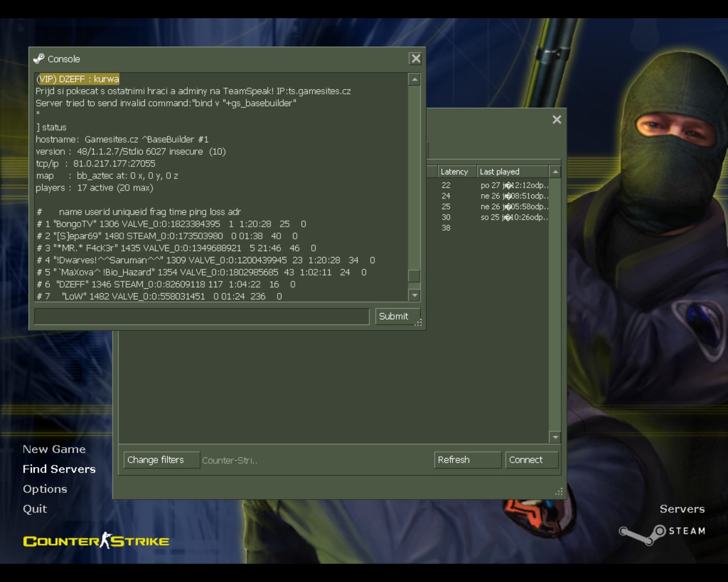Click the Steam icon in Console title
Image resolution: width=728 pixels, height=582 pixels.
pyautogui.click(x=39, y=59)
